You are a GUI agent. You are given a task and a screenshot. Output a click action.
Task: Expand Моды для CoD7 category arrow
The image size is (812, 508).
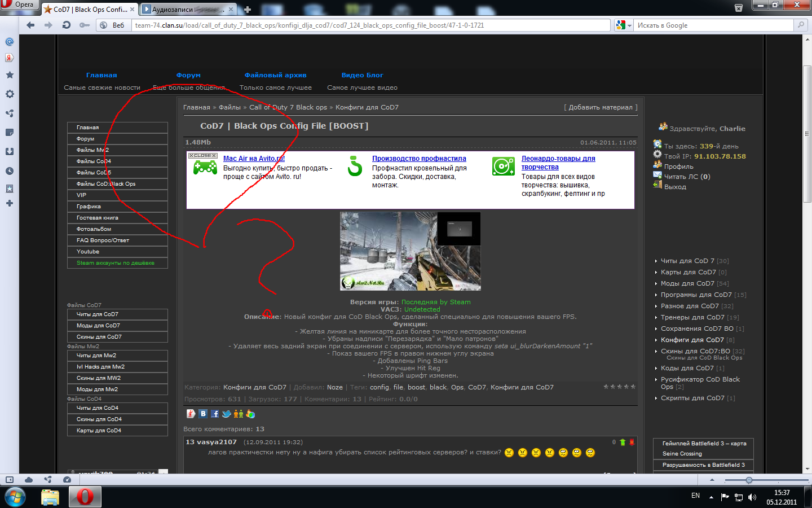656,284
